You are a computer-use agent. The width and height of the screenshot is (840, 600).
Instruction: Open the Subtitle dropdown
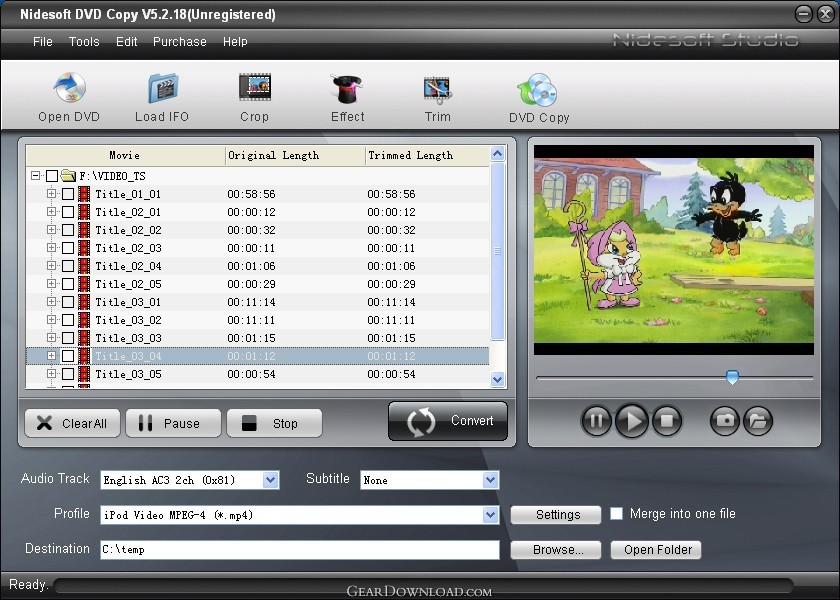point(490,480)
